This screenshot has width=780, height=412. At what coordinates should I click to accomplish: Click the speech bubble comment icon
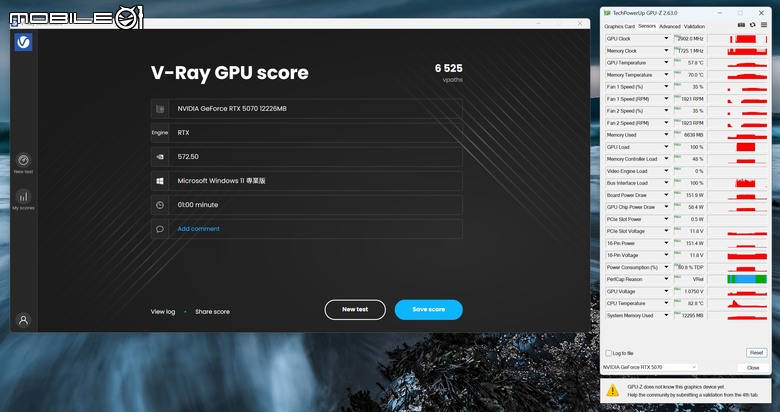pos(160,229)
